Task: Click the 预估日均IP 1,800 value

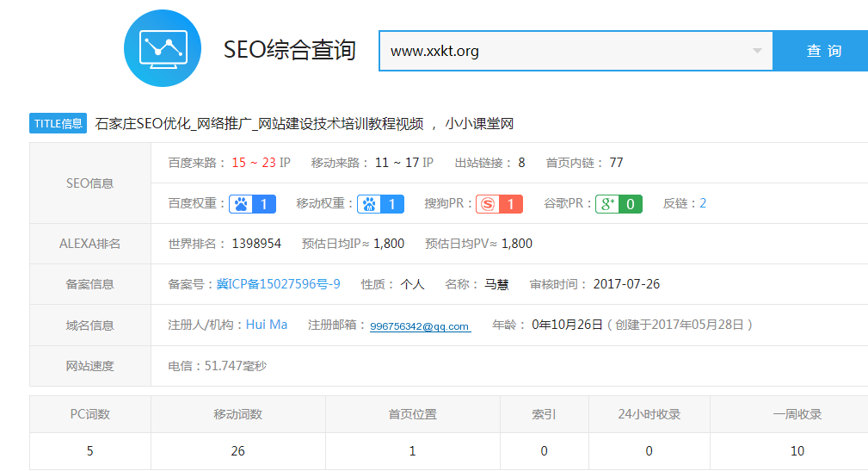Action: pos(389,244)
